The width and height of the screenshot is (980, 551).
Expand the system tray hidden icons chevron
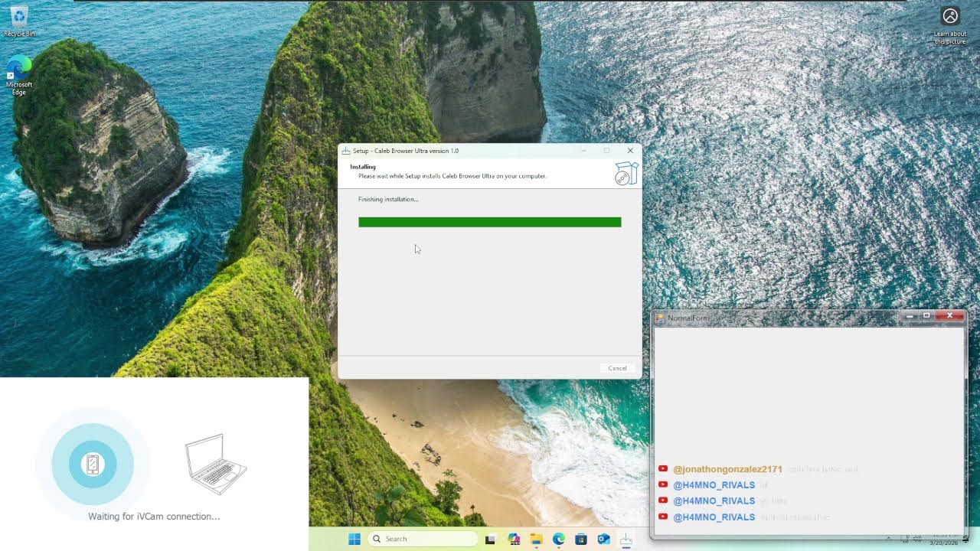(x=888, y=539)
